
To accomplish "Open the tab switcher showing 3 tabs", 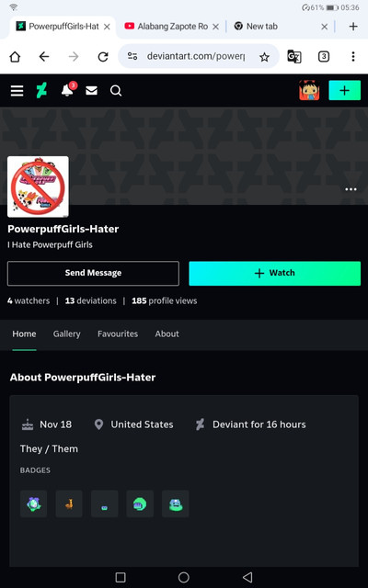I will coord(324,57).
